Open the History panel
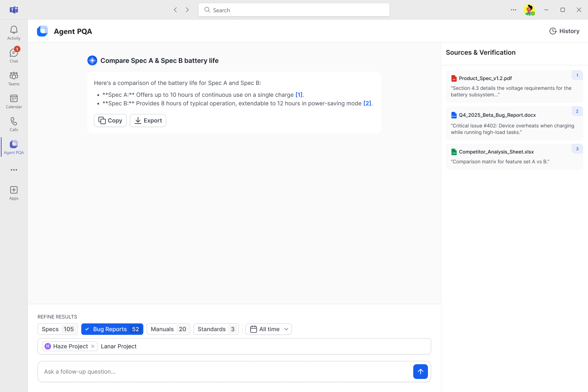Image resolution: width=588 pixels, height=392 pixels. tap(564, 31)
